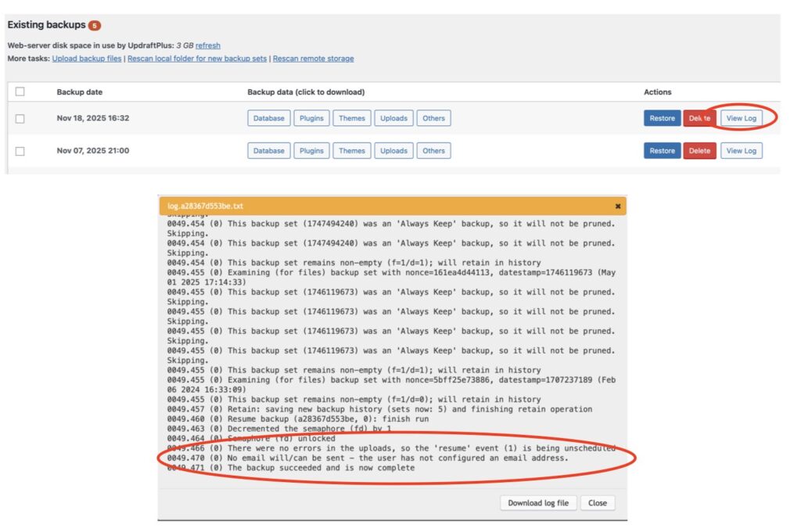Click the Rescan remote storage link
The width and height of the screenshot is (801, 532).
point(313,59)
